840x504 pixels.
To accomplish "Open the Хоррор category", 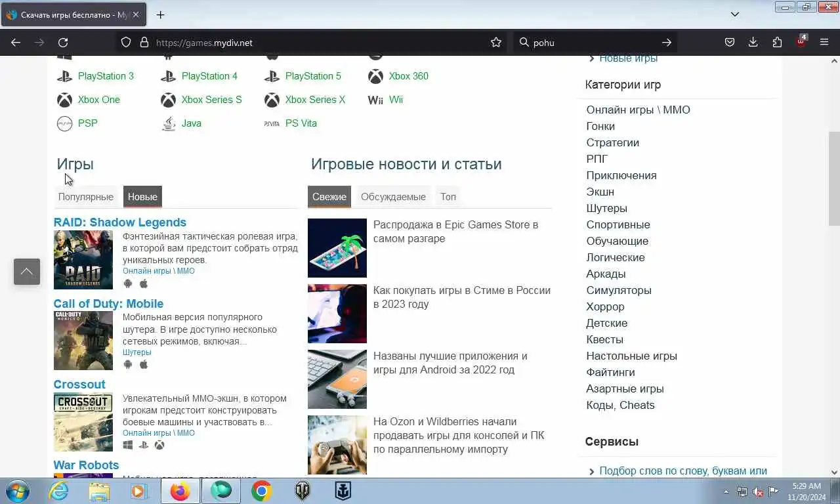I will point(605,306).
